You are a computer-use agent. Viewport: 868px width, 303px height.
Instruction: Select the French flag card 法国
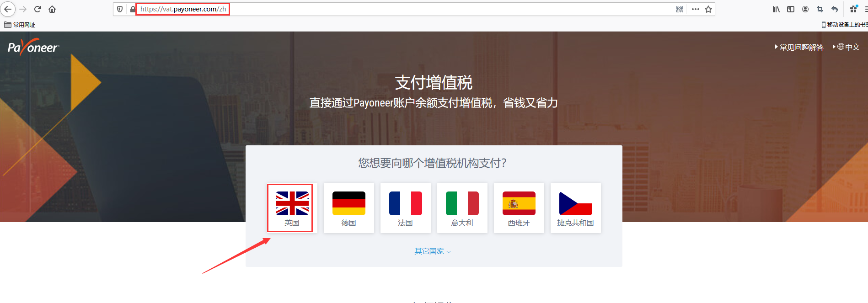pos(406,208)
